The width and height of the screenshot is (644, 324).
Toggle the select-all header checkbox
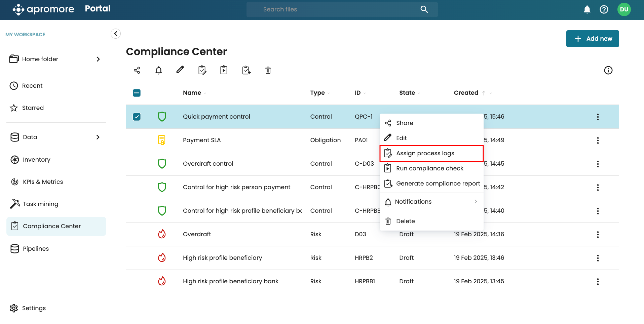[x=137, y=93]
